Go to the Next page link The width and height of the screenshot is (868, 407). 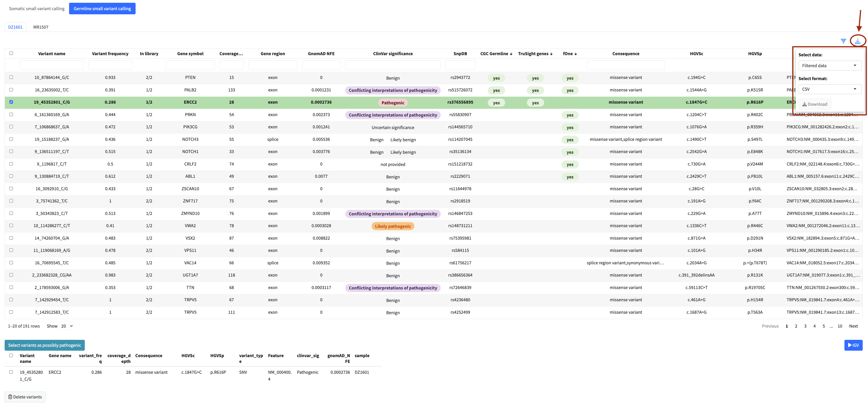pos(853,326)
